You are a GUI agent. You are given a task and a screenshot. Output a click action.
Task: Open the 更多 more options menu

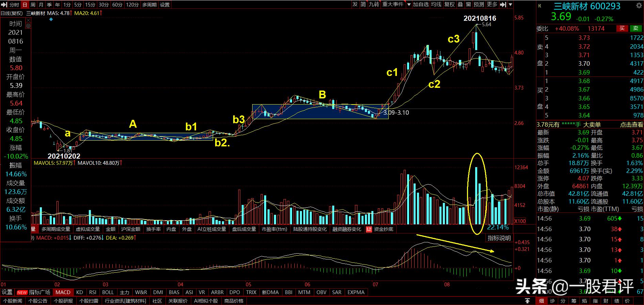tap(492, 4)
